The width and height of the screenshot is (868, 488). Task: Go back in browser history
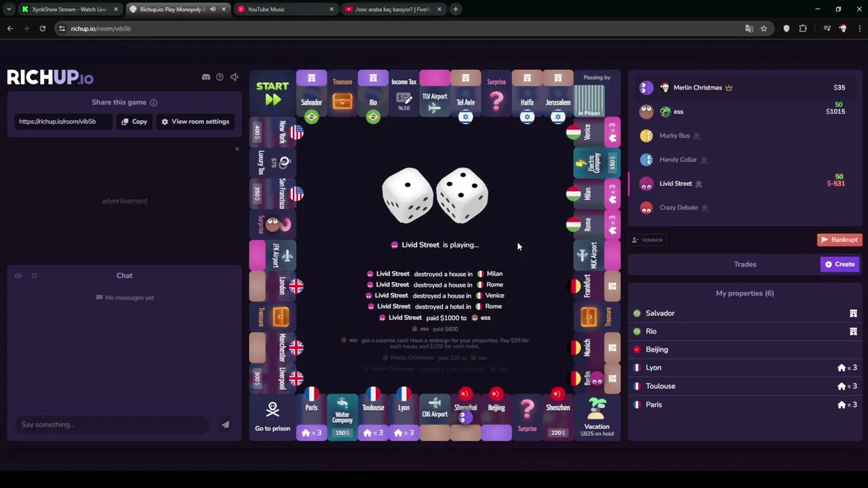9,28
